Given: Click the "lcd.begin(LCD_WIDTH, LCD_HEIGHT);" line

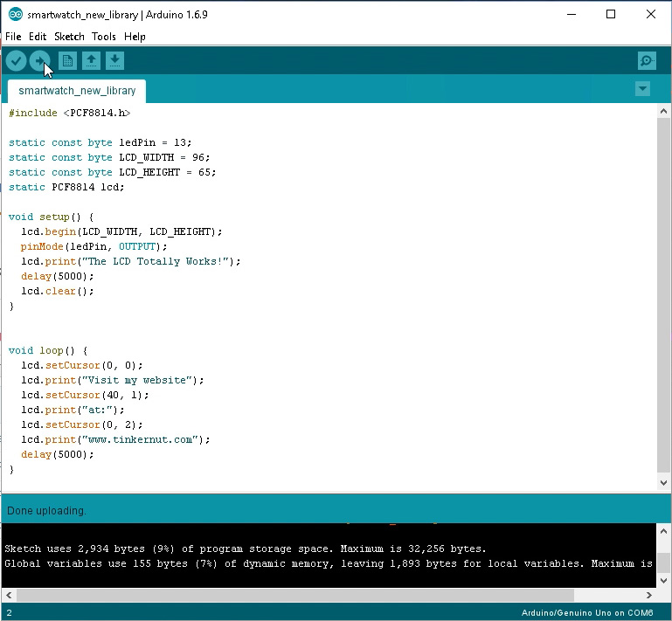Looking at the screenshot, I should pos(121,231).
